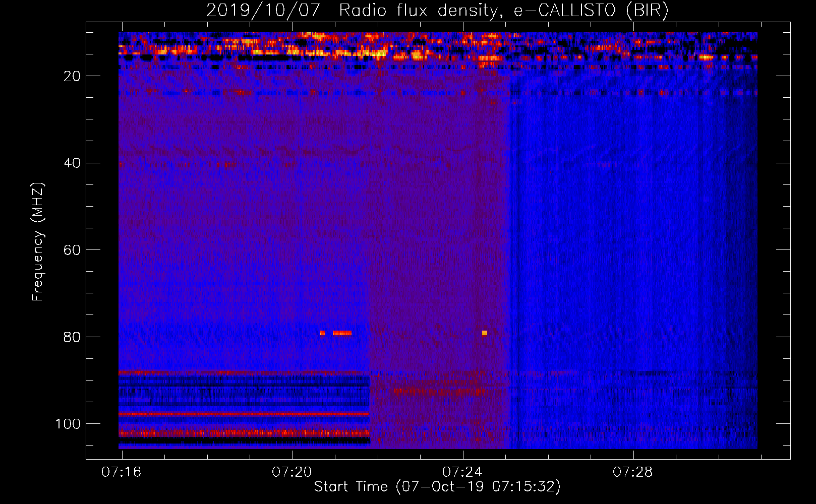Click the '40' frequency tick label

72,163
